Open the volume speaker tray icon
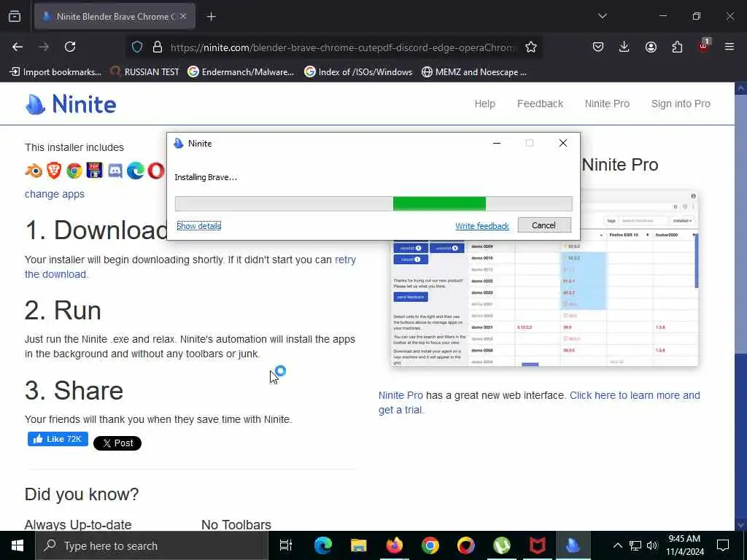747x560 pixels. click(652, 545)
